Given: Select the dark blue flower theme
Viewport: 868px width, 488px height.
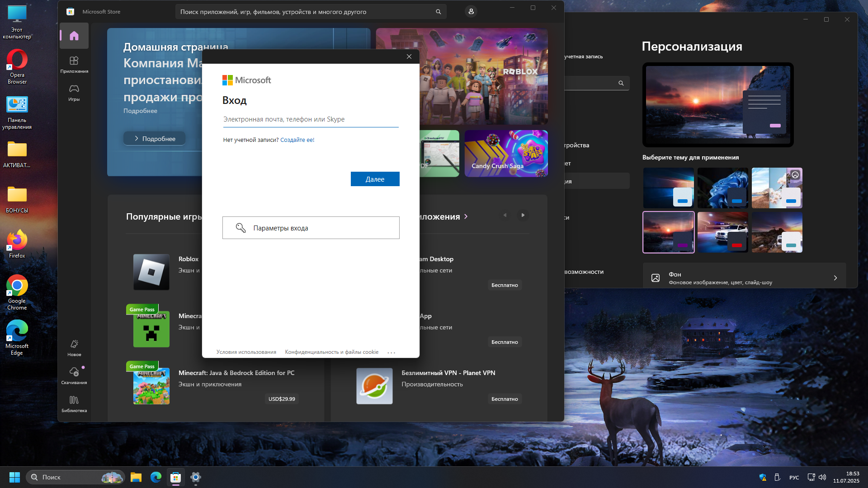Looking at the screenshot, I should (x=722, y=188).
